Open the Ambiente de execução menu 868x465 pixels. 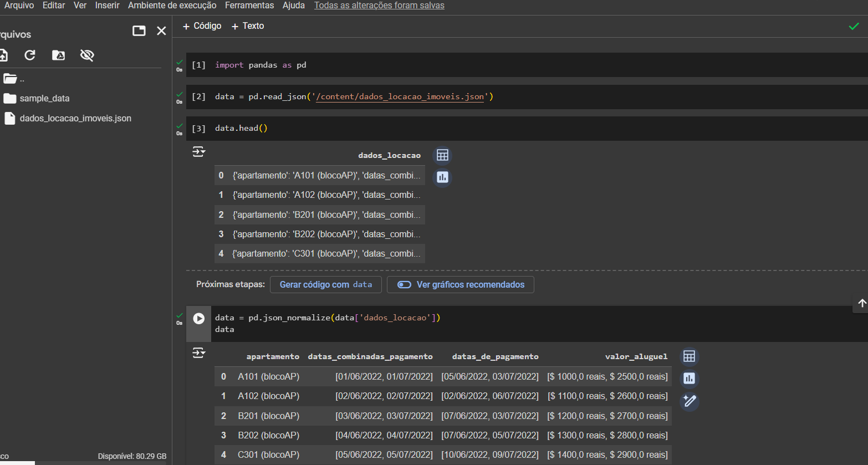click(x=172, y=5)
